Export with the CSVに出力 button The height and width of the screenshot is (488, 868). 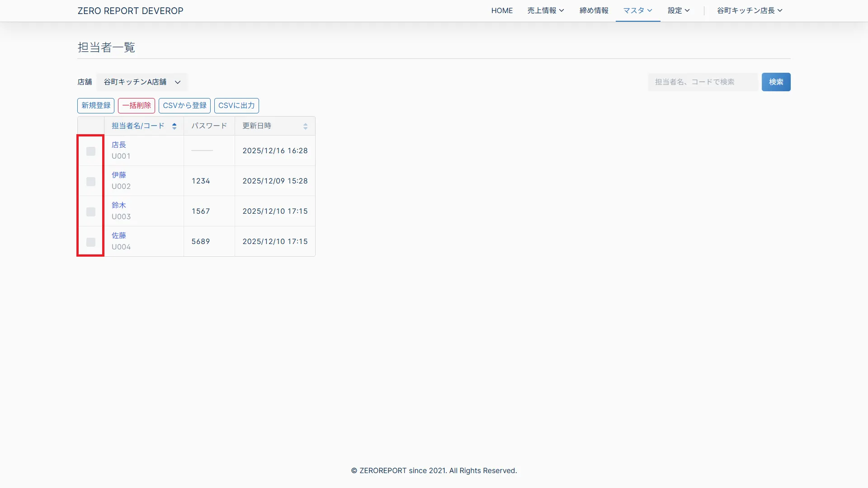pyautogui.click(x=236, y=105)
